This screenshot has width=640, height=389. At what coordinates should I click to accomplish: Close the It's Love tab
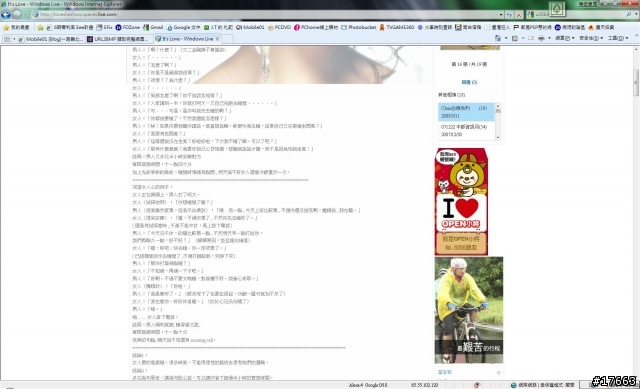(218, 39)
